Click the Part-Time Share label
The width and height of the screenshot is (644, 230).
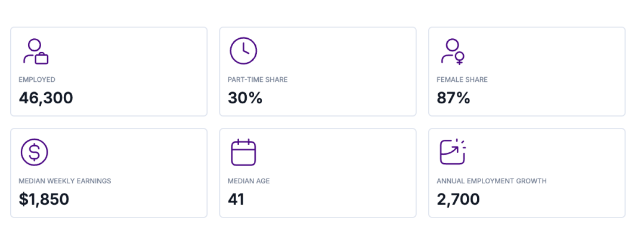[258, 80]
